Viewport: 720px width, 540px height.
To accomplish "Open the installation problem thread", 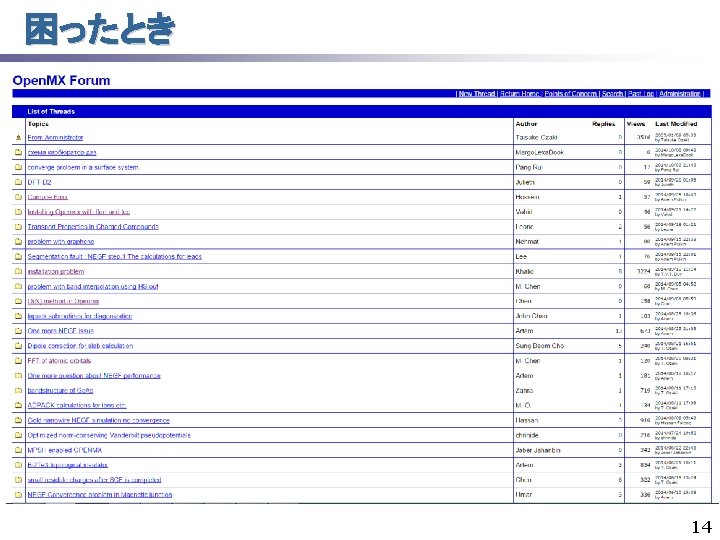I will 56,271.
